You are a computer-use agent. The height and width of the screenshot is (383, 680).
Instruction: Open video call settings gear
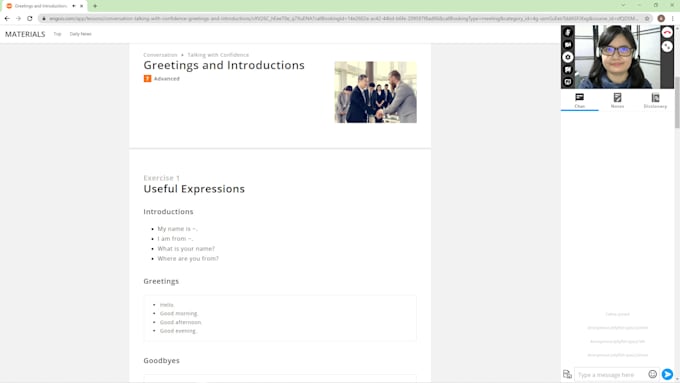pyautogui.click(x=568, y=57)
